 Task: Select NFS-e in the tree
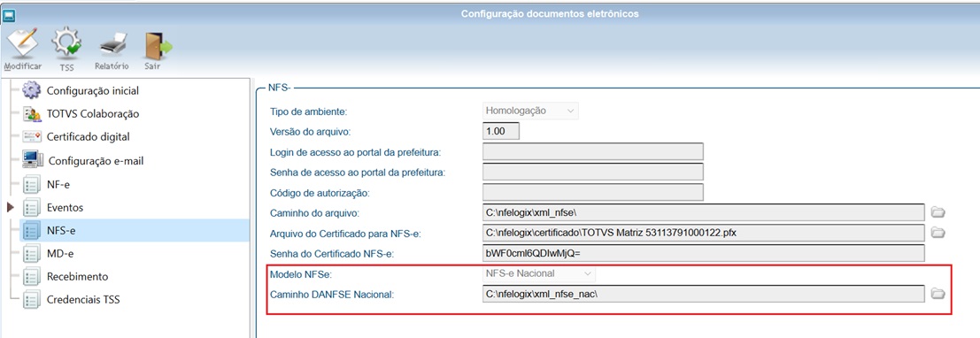coord(61,231)
